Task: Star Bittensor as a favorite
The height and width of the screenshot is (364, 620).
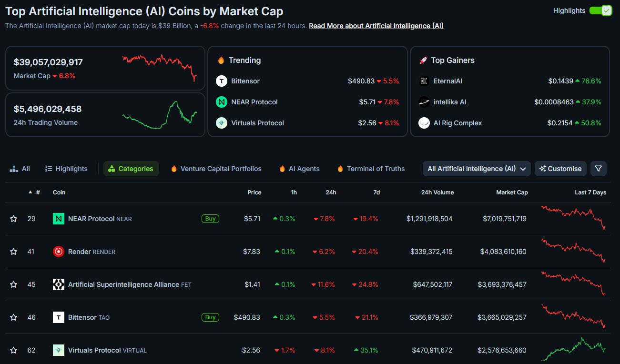Action: point(13,317)
